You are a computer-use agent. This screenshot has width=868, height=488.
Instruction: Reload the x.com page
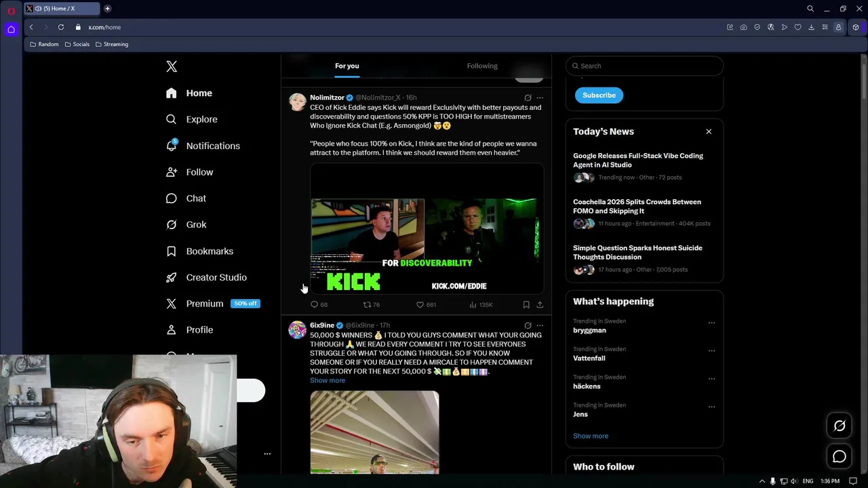61,27
